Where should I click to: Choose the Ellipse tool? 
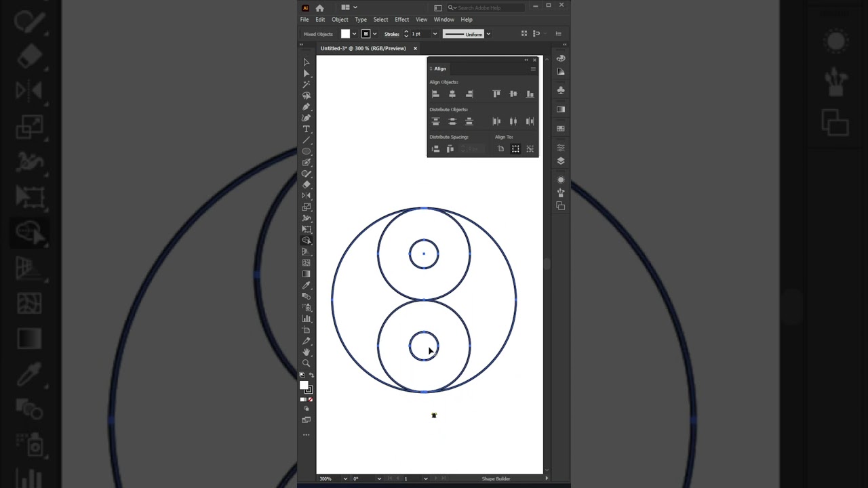pos(306,151)
